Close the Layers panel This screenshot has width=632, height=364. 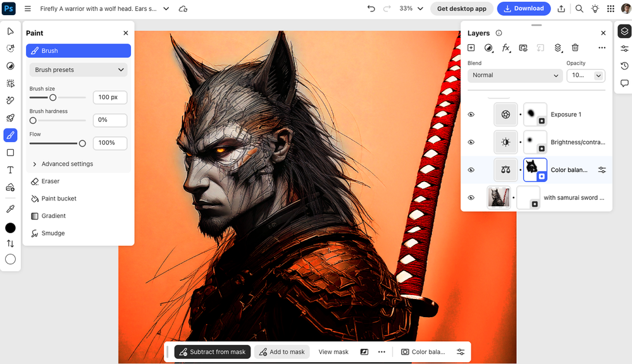(603, 33)
